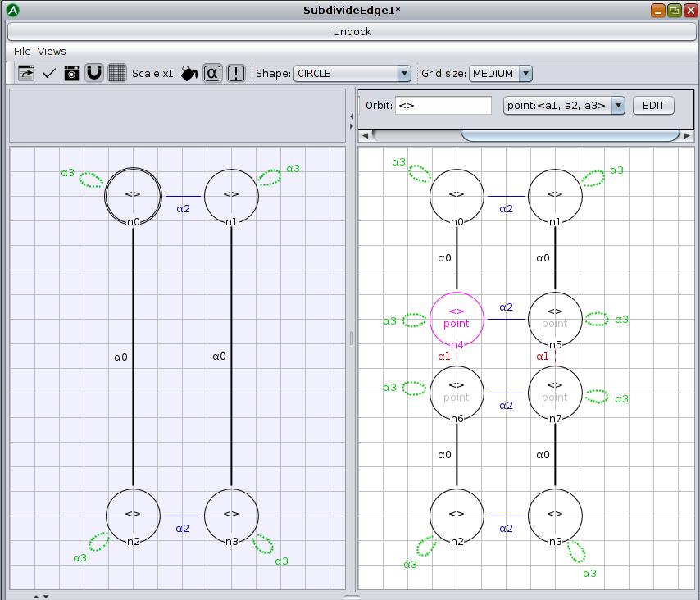
Task: Click the green α3 loop on left n0
Action: (x=91, y=180)
